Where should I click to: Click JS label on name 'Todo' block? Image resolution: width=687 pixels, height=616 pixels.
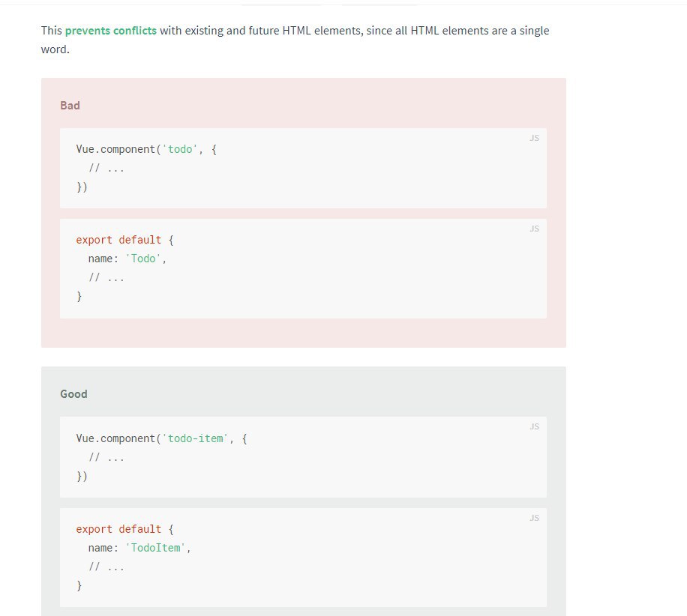tap(534, 229)
